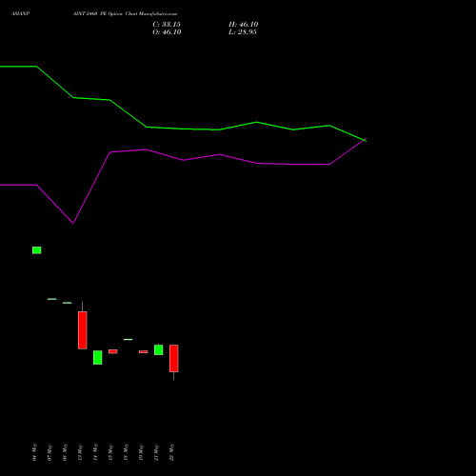The width and height of the screenshot is (476, 476).
Task: Select the 21 May date label
Action: tap(156, 452)
